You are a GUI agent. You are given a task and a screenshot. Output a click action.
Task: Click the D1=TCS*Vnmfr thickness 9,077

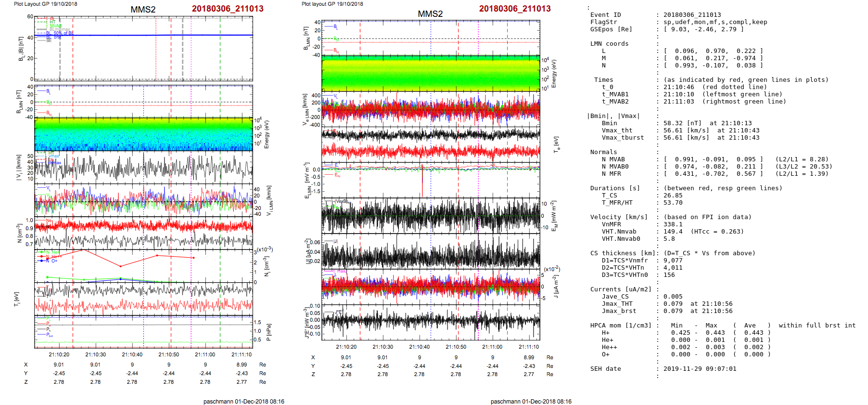click(x=673, y=261)
